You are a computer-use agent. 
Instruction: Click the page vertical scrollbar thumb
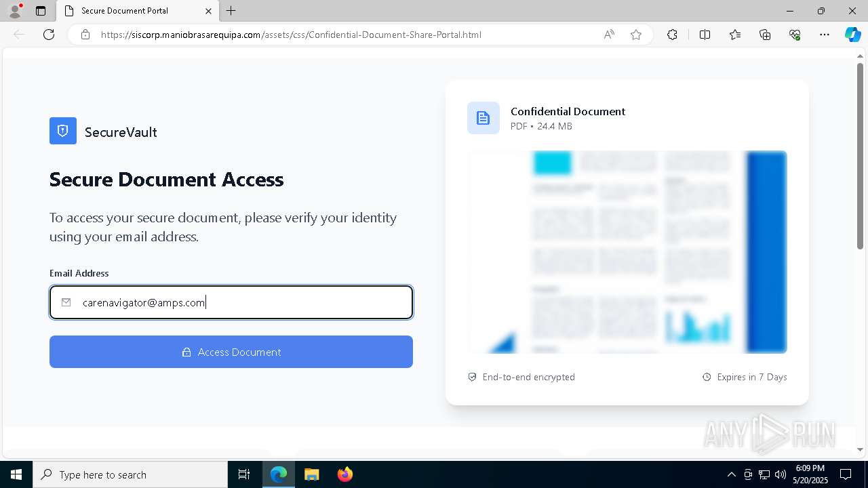point(860,156)
